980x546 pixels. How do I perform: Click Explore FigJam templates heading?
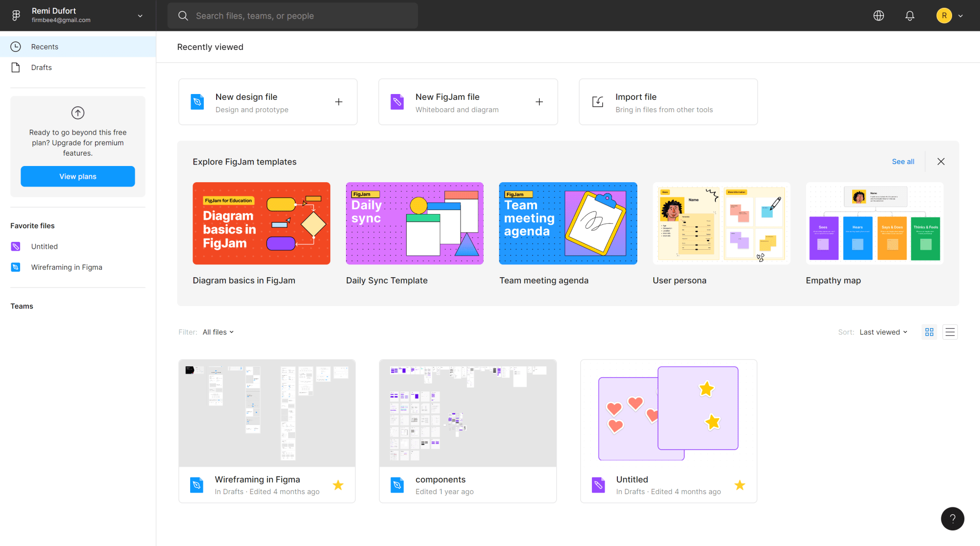[x=245, y=162]
